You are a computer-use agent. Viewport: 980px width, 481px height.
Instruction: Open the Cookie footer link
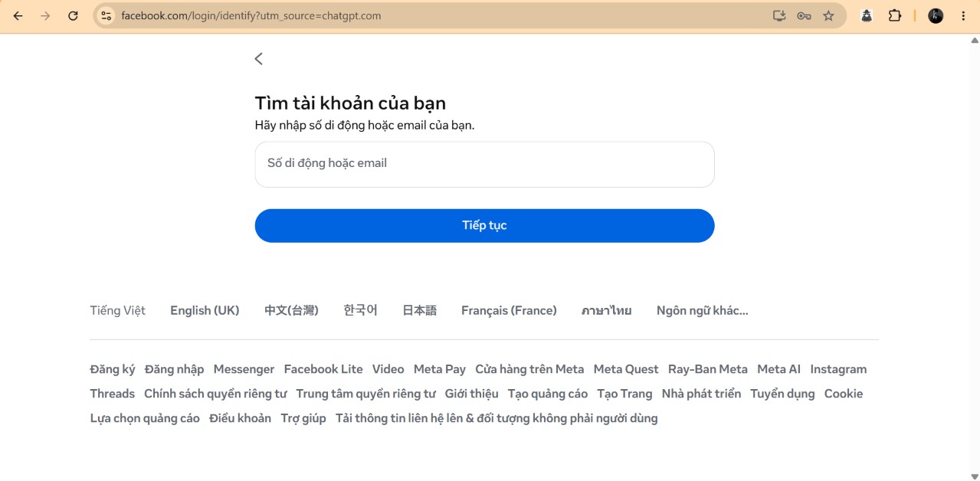click(844, 394)
